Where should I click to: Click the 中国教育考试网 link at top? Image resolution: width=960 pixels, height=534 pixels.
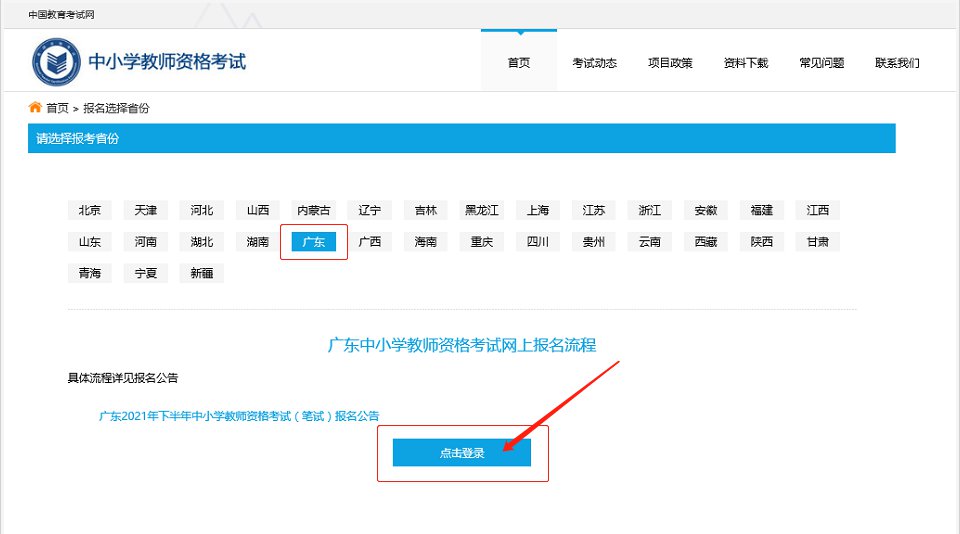[x=62, y=15]
